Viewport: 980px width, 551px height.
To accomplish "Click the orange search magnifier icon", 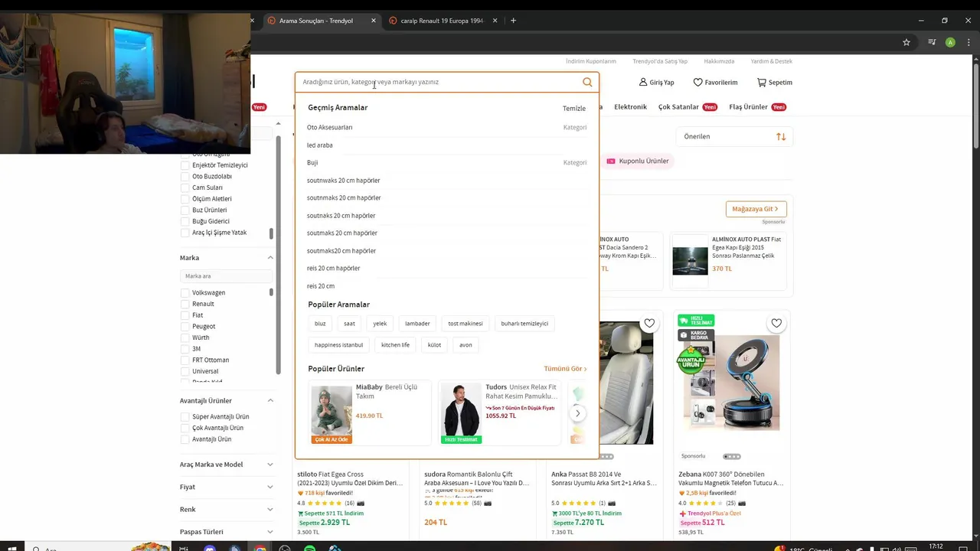I will click(x=587, y=82).
